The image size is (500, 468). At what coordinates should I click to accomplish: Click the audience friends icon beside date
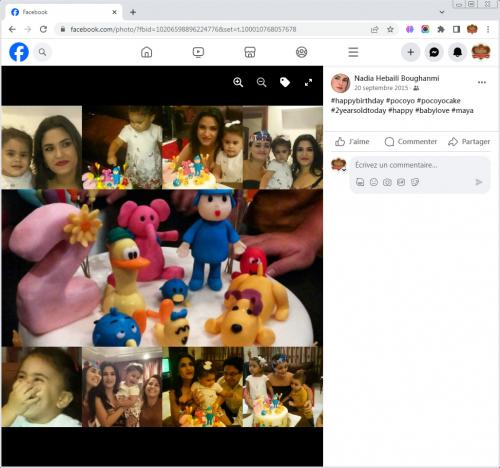click(x=416, y=88)
